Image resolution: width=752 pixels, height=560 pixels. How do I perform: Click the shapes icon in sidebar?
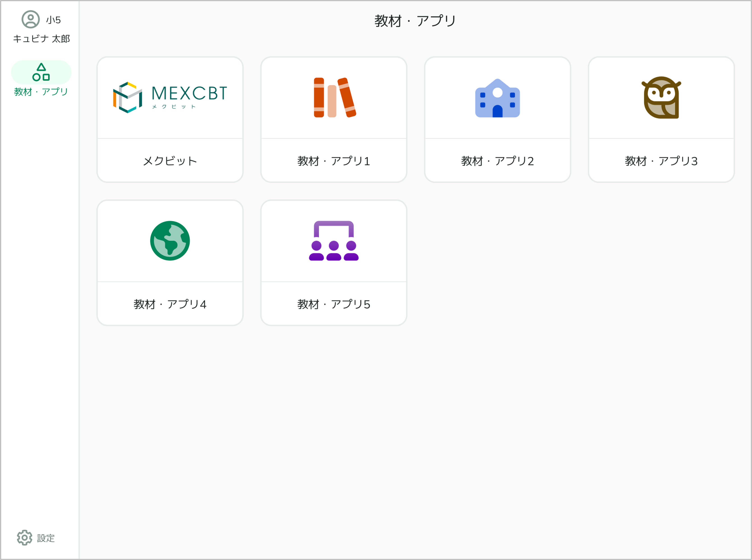(x=41, y=72)
